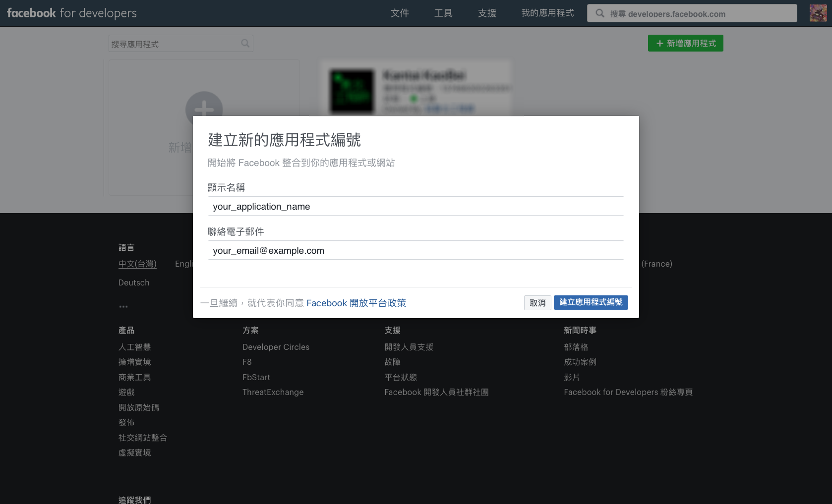Open 平台狀態 link
This screenshot has height=504, width=832.
pos(401,378)
